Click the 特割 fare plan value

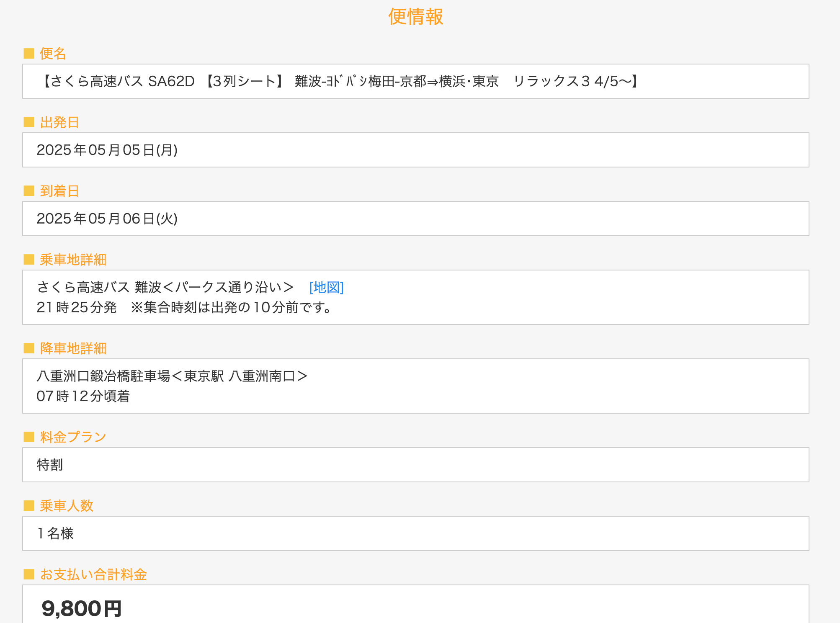[50, 465]
